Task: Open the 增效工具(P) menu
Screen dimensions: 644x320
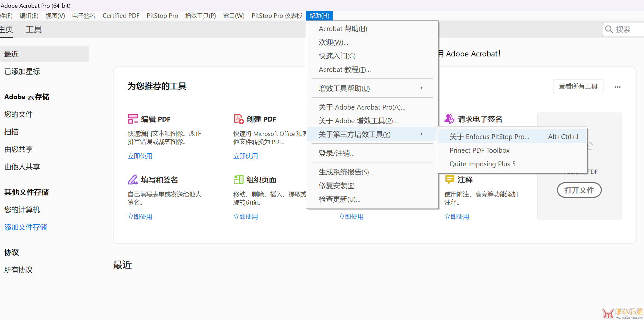Action: point(201,16)
